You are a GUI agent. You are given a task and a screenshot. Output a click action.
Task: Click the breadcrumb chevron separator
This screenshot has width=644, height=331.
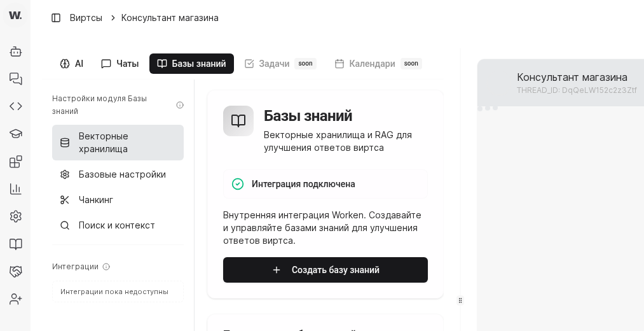point(113,18)
